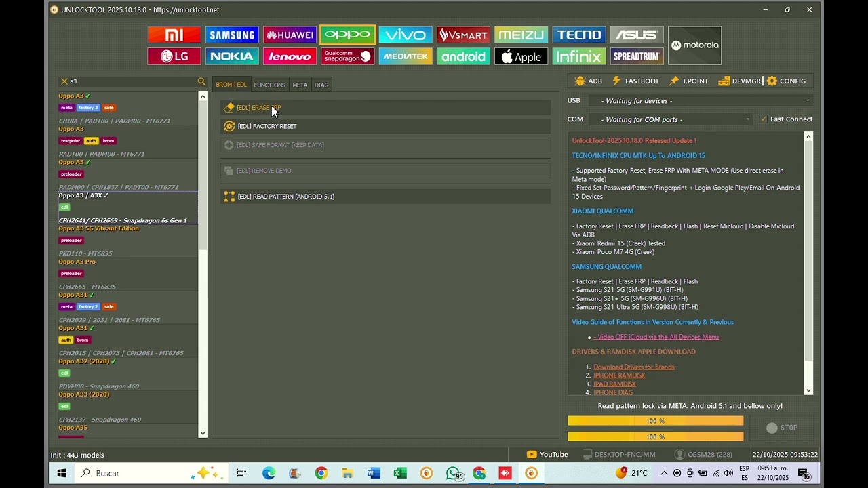Open the Windows Start menu
The height and width of the screenshot is (488, 868).
point(62,473)
